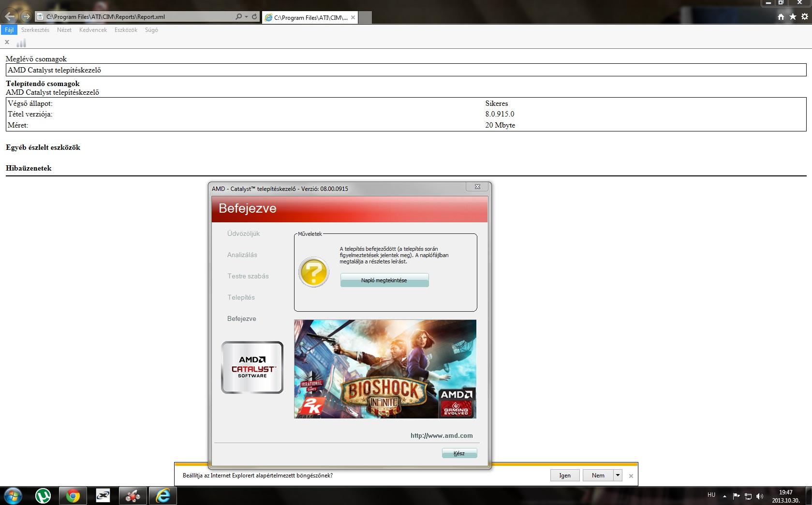
Task: Switch to Google Chrome in the taskbar
Action: tap(73, 496)
